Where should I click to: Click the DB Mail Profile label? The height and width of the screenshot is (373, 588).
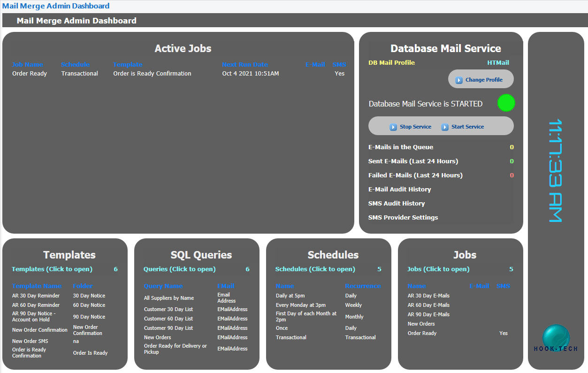point(391,63)
